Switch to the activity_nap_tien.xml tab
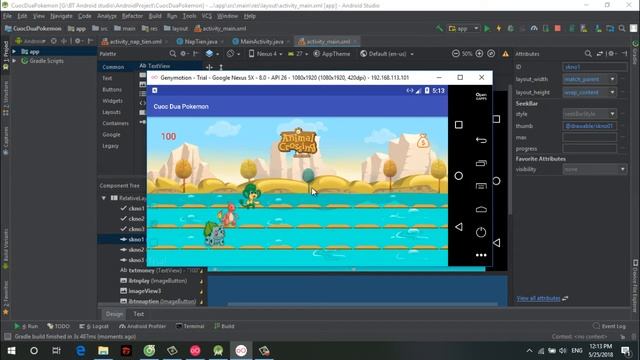Image resolution: width=640 pixels, height=360 pixels. click(135, 42)
